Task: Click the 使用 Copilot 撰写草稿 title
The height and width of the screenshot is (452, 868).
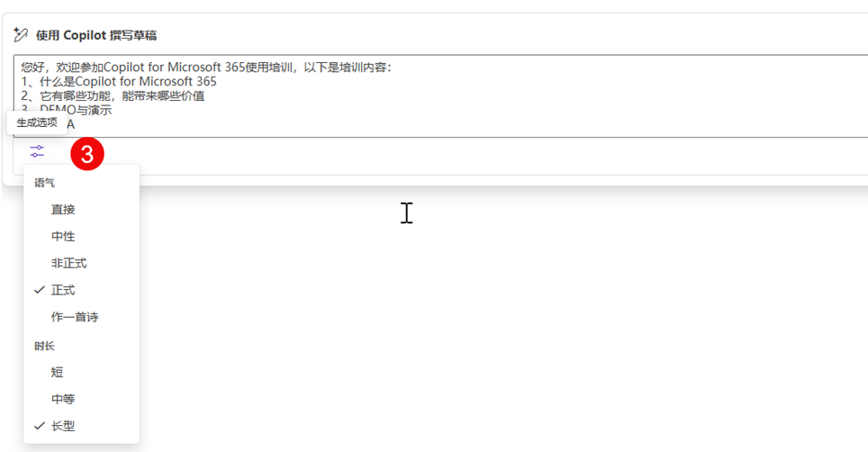Action: click(x=96, y=35)
